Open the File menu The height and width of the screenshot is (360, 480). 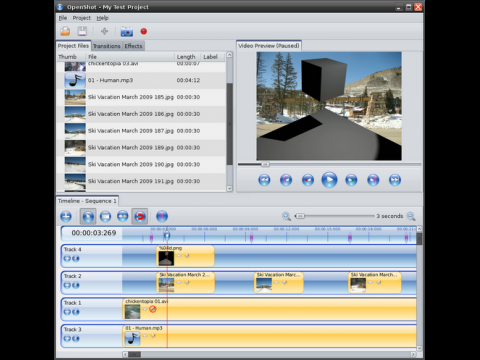click(63, 18)
